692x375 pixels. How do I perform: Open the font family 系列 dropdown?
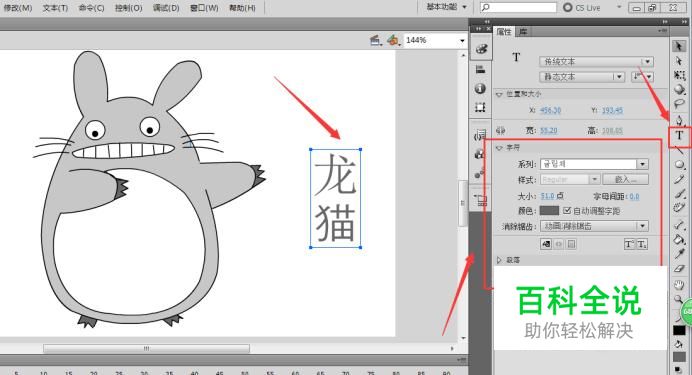tap(594, 164)
